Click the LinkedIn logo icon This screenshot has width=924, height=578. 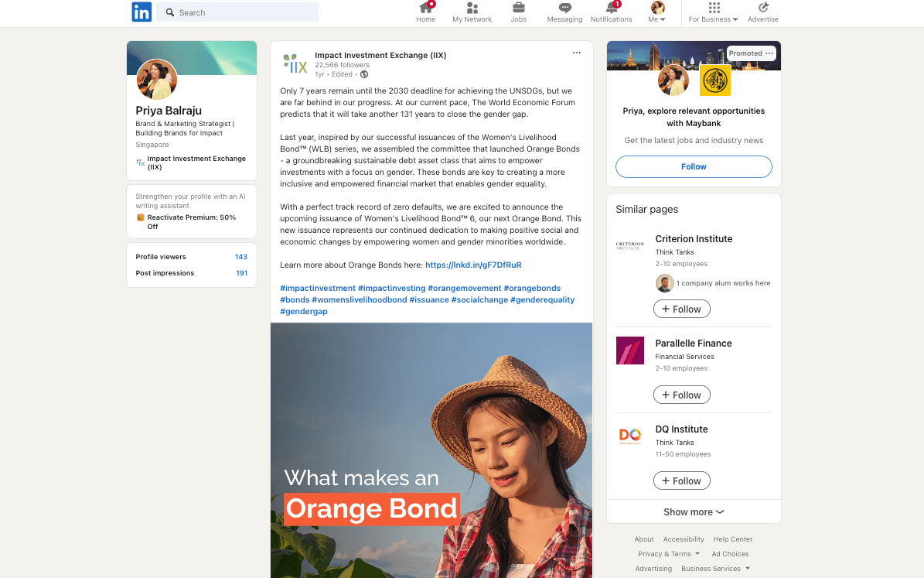tap(141, 12)
